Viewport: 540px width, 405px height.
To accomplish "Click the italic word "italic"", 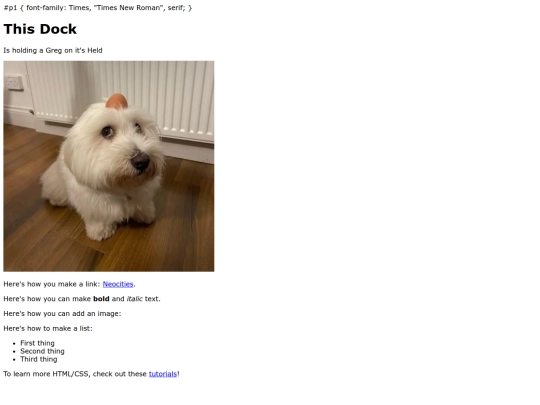I will 134,299.
